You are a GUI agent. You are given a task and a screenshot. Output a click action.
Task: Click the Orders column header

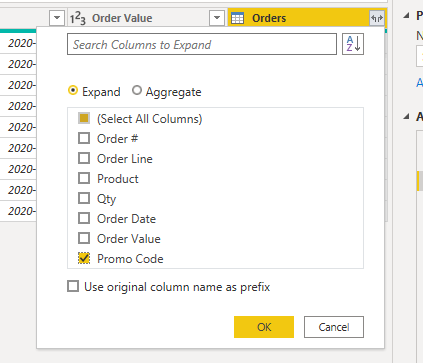pyautogui.click(x=307, y=18)
